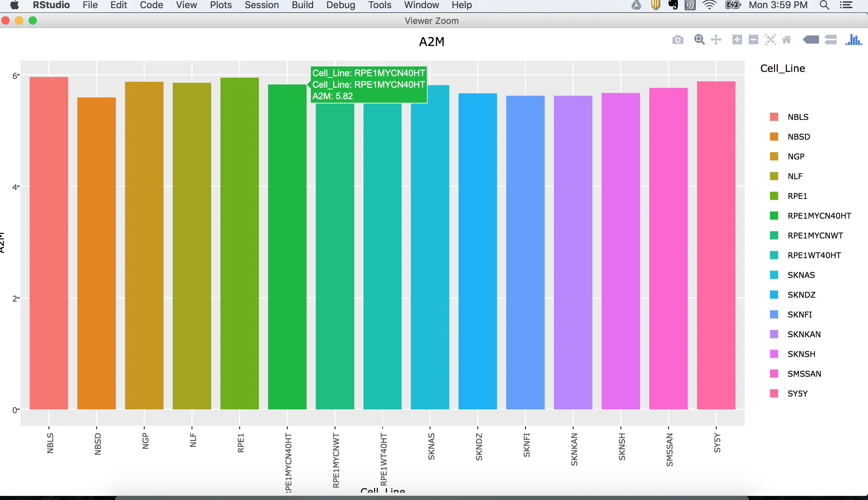This screenshot has width=868, height=500.
Task: Reset axes with the home icon
Action: click(787, 40)
